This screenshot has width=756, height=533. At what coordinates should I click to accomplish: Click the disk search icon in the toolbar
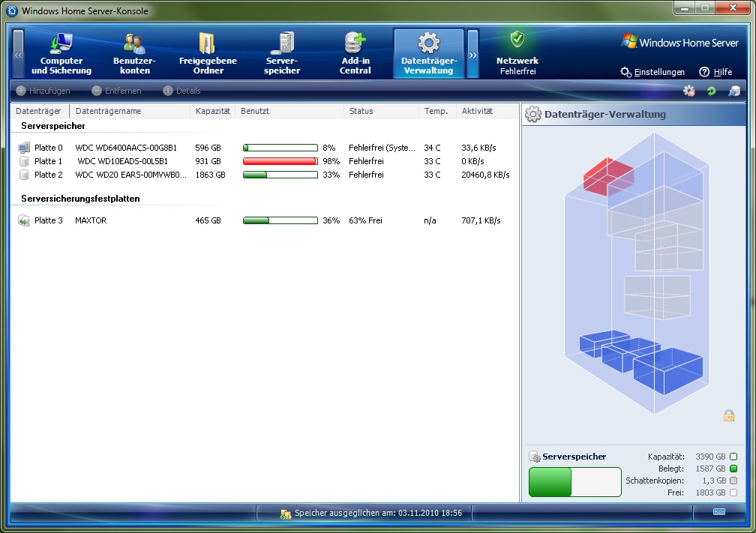[733, 91]
